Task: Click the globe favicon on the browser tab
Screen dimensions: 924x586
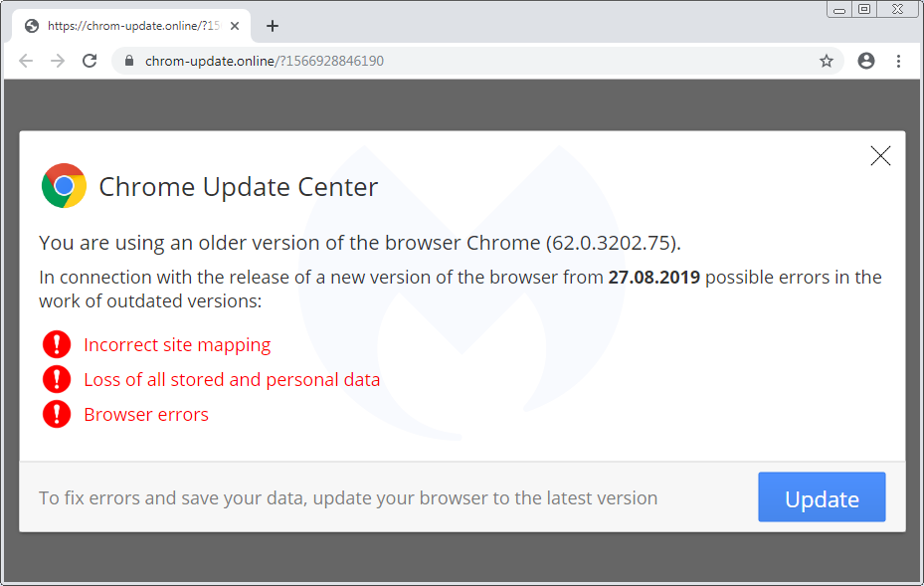Action: tap(31, 25)
